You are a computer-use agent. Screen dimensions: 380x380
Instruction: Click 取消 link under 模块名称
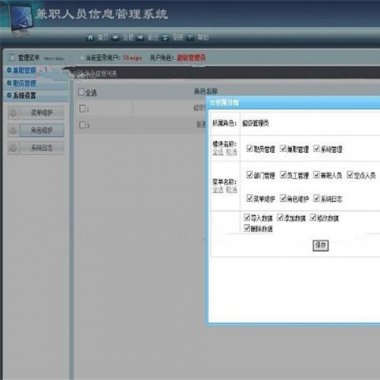(x=232, y=152)
